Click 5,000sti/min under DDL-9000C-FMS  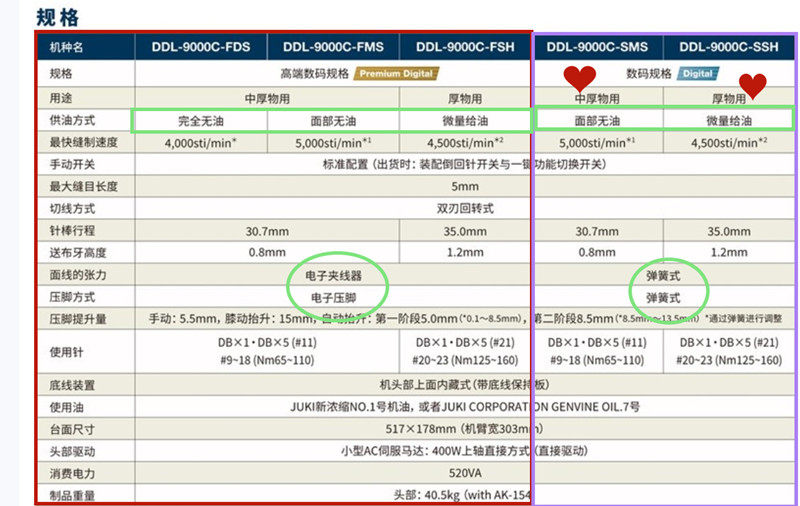[333, 143]
